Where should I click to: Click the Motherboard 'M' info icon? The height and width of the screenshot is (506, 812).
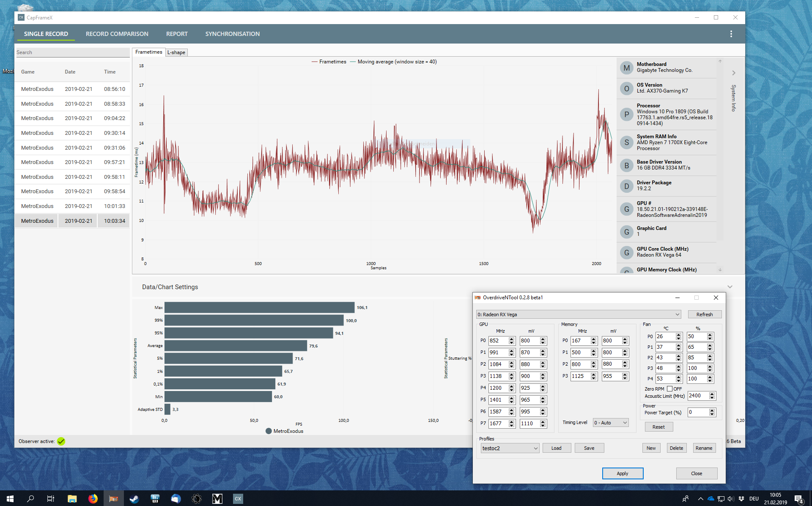coord(626,68)
